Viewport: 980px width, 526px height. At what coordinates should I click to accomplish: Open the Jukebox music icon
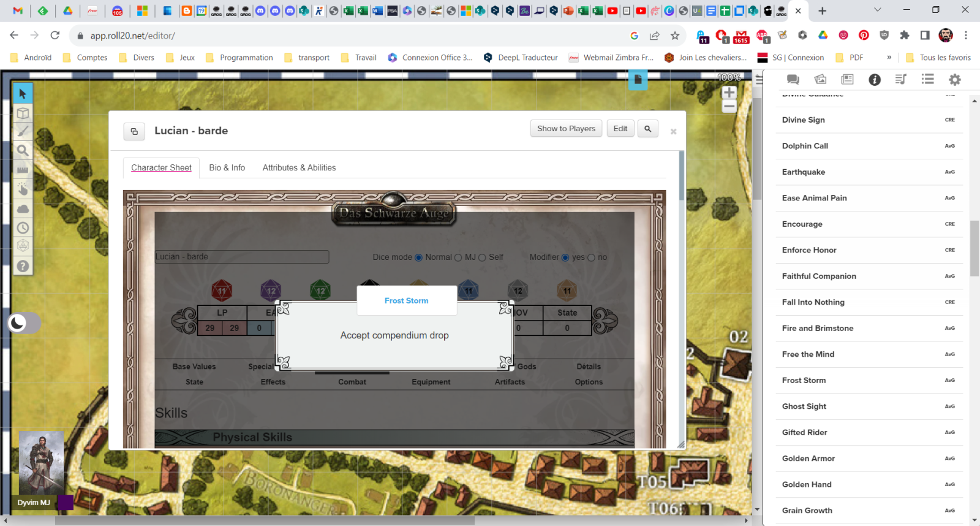(x=900, y=79)
